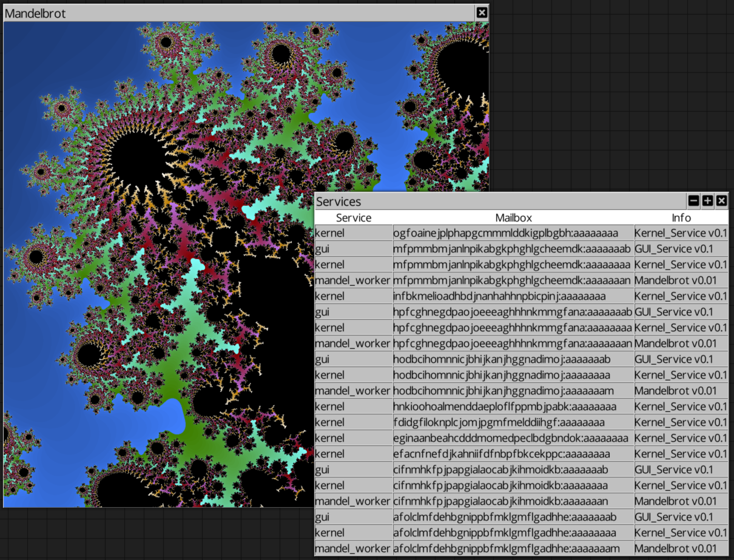Click the first kernel service cell
The height and width of the screenshot is (560, 734).
click(353, 233)
